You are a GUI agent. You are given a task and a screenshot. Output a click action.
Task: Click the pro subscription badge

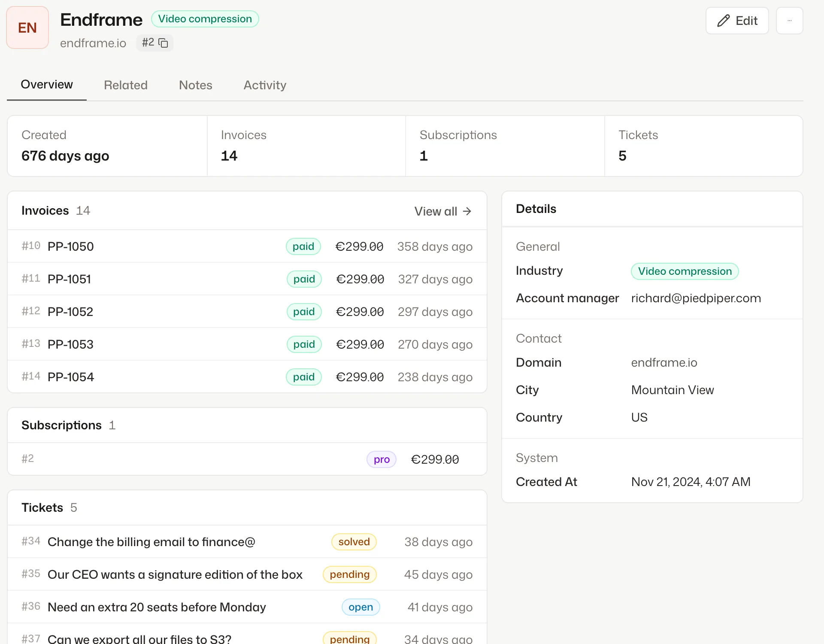pos(382,459)
